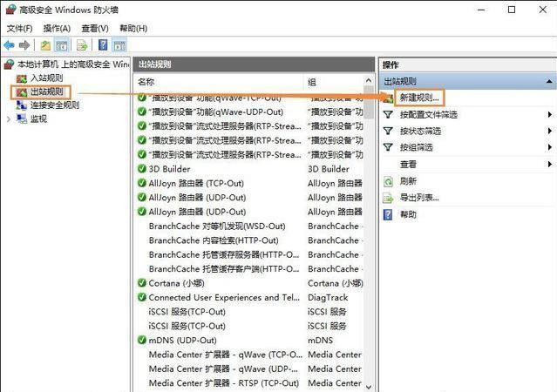The height and width of the screenshot is (392, 557).
Task: Click 帮助 in the actions pane
Action: pos(408,214)
